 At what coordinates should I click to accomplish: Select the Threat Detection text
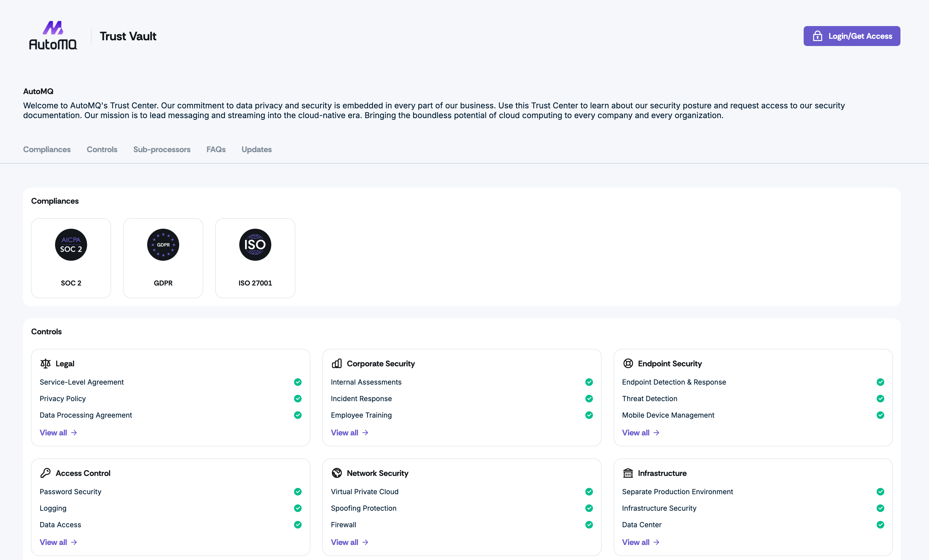[x=650, y=399]
